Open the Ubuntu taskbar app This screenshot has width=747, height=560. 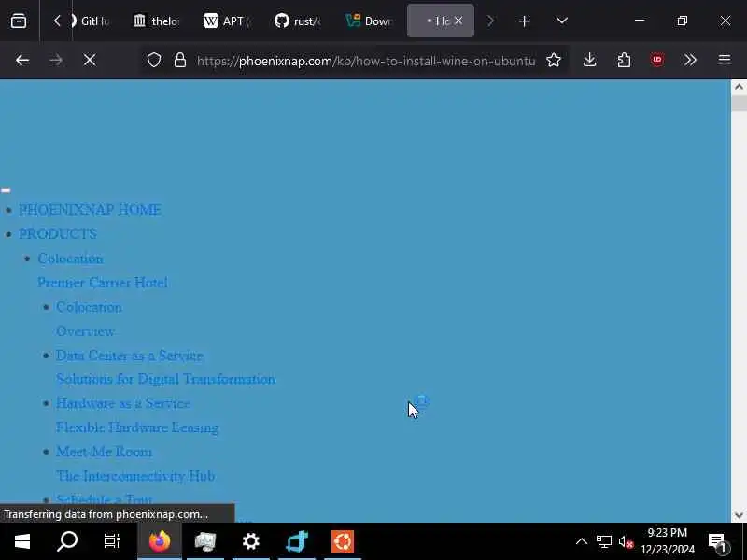[x=343, y=541]
